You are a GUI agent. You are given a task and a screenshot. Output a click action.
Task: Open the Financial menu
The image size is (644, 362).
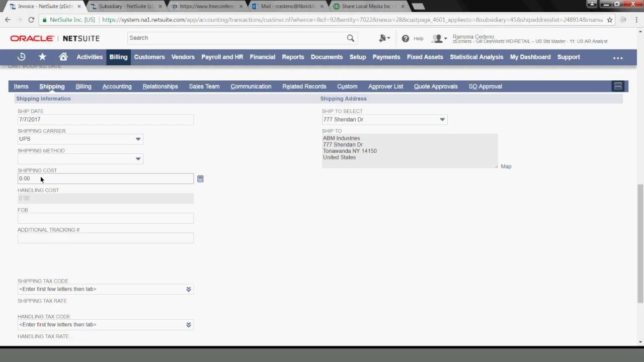tap(263, 57)
